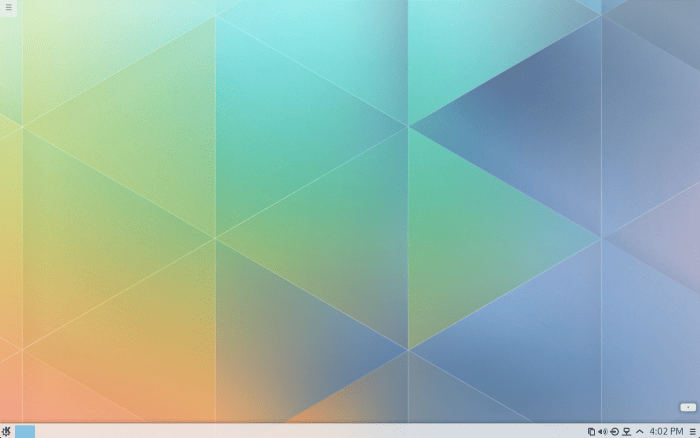Click the 4:02 PM clock
Viewport: 700px width, 438px height.
(x=666, y=431)
